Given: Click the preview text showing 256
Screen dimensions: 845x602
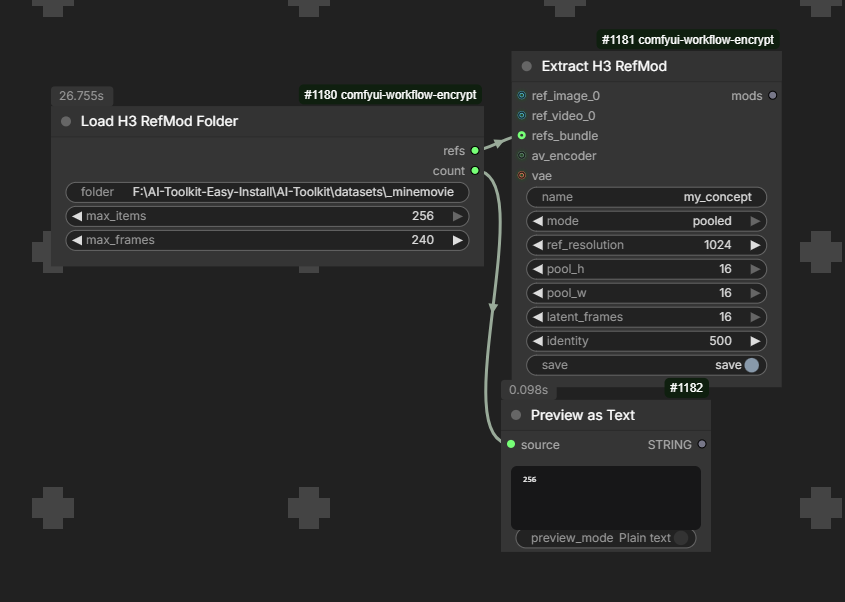Looking at the screenshot, I should (529, 479).
